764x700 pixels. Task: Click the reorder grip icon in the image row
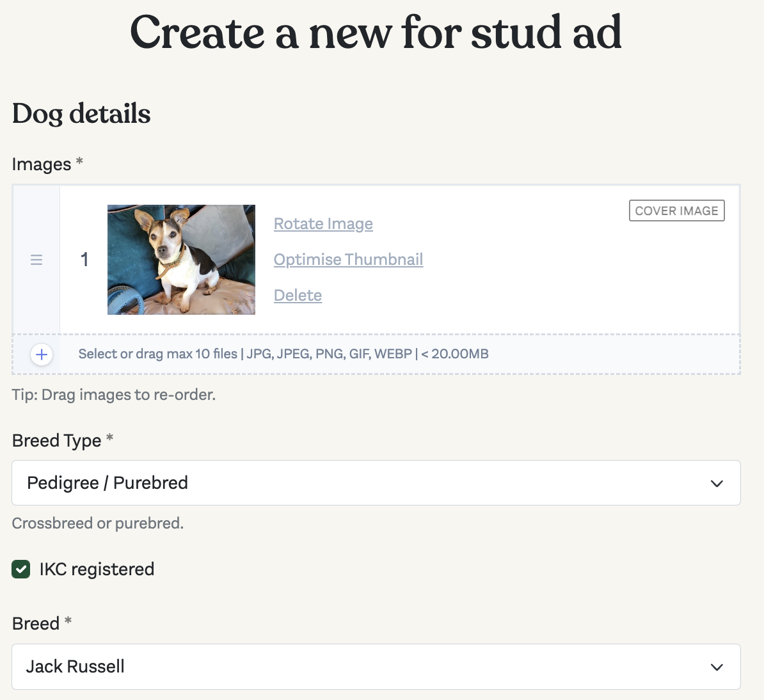pyautogui.click(x=36, y=260)
